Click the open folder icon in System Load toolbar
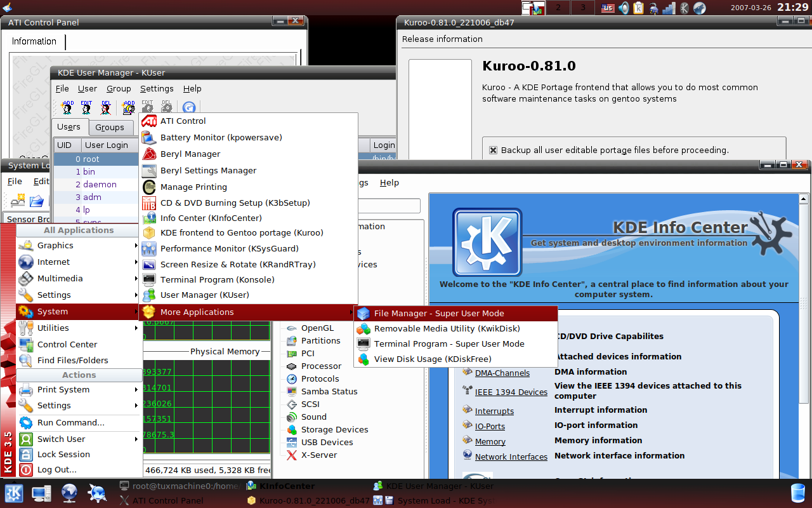Screen dimensions: 812x508 tap(37, 201)
